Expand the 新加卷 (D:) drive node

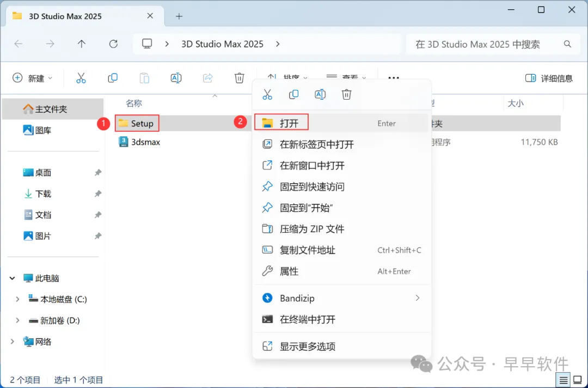17,320
